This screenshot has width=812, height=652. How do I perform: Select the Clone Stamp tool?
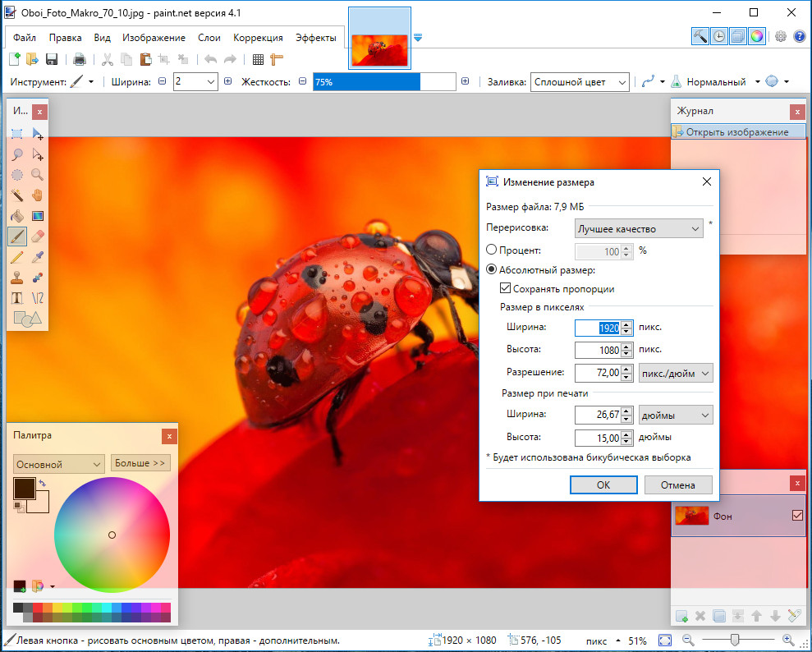[x=17, y=278]
